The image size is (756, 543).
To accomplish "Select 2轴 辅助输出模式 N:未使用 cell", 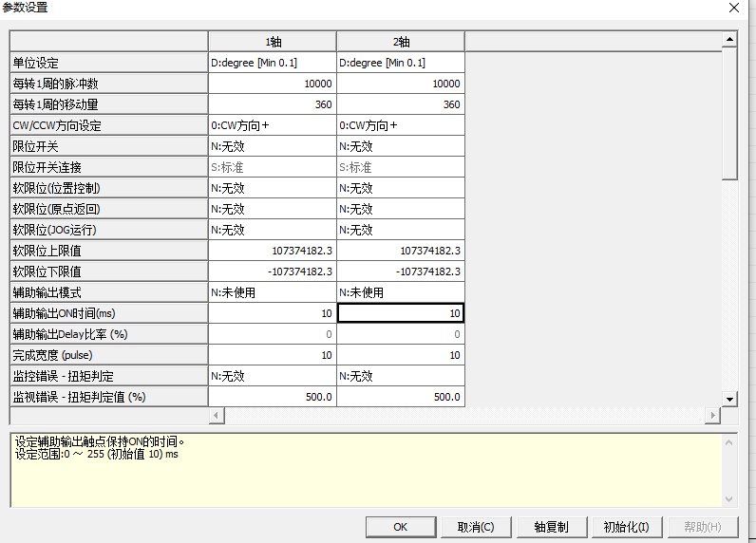I will [400, 292].
